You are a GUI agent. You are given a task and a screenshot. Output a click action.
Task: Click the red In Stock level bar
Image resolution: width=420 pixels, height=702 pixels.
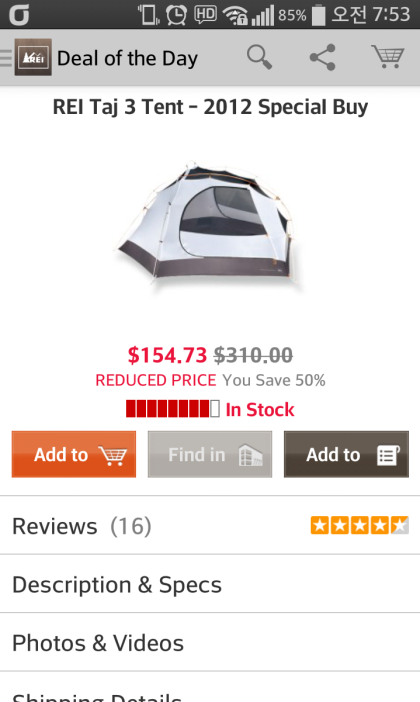173,409
